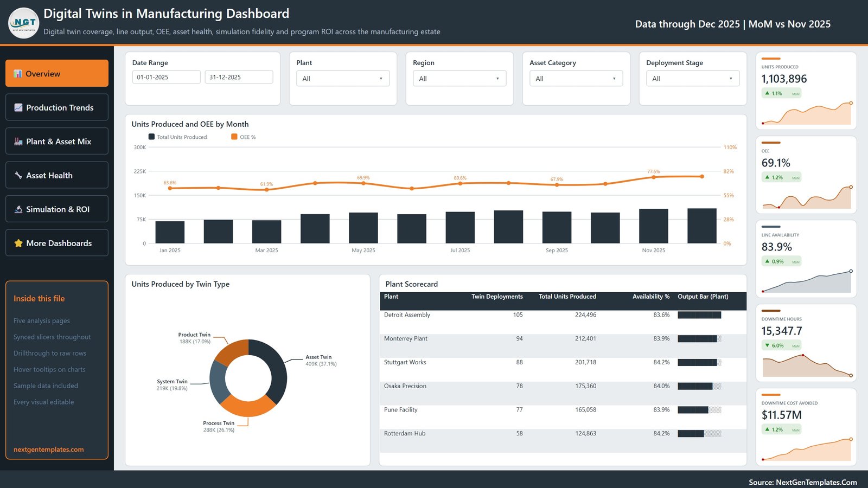Click the Downtime Hours value 15,347.7
This screenshot has width=868, height=488.
(782, 331)
